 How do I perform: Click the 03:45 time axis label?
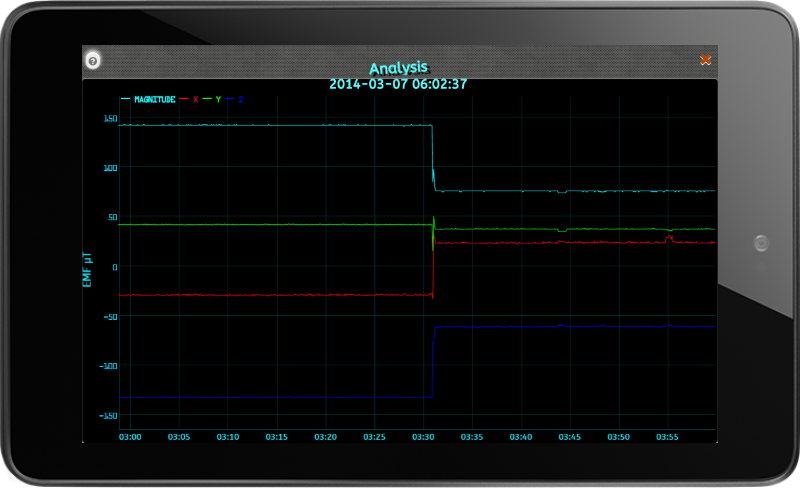(569, 437)
